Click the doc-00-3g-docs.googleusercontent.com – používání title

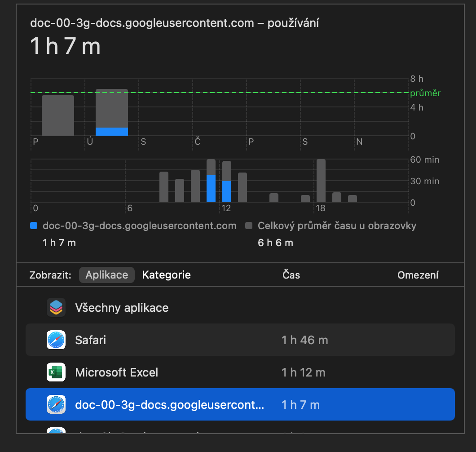(x=175, y=23)
